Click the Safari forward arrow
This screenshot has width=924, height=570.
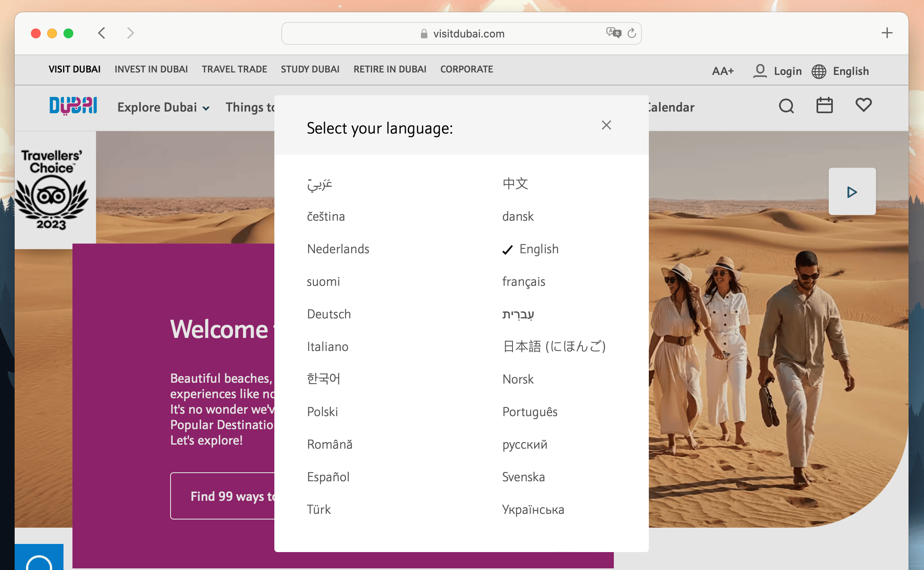point(130,33)
